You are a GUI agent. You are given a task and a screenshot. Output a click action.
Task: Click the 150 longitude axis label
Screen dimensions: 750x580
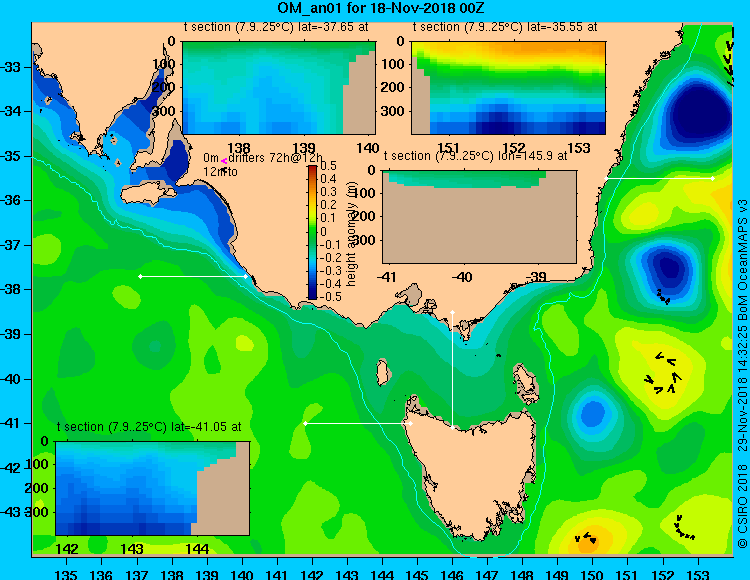592,573
